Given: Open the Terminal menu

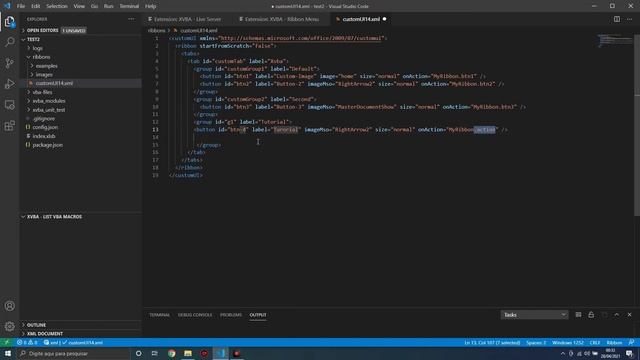Looking at the screenshot, I should 129,6.
